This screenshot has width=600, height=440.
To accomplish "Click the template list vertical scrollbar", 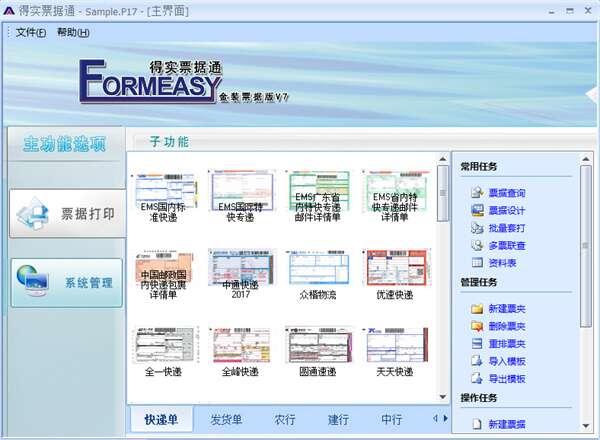I will 443,280.
